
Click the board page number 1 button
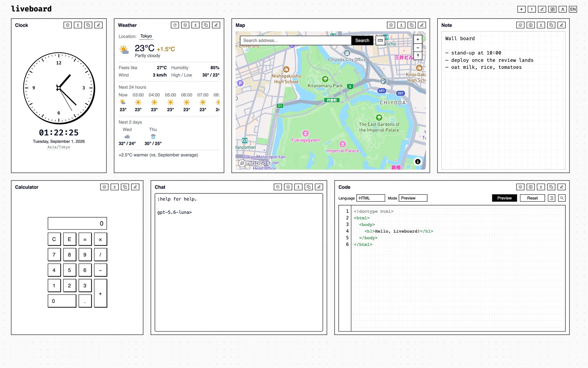click(x=532, y=9)
